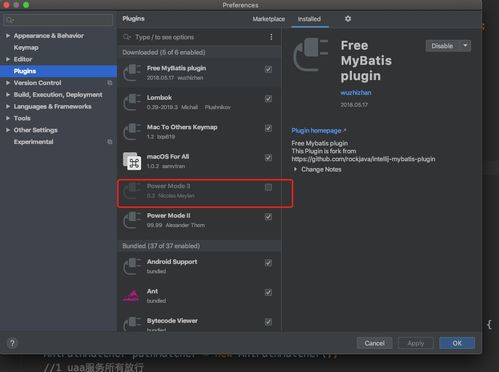Image resolution: width=499 pixels, height=372 pixels.
Task: Disable the Ant plugin checkbox
Action: [x=268, y=292]
